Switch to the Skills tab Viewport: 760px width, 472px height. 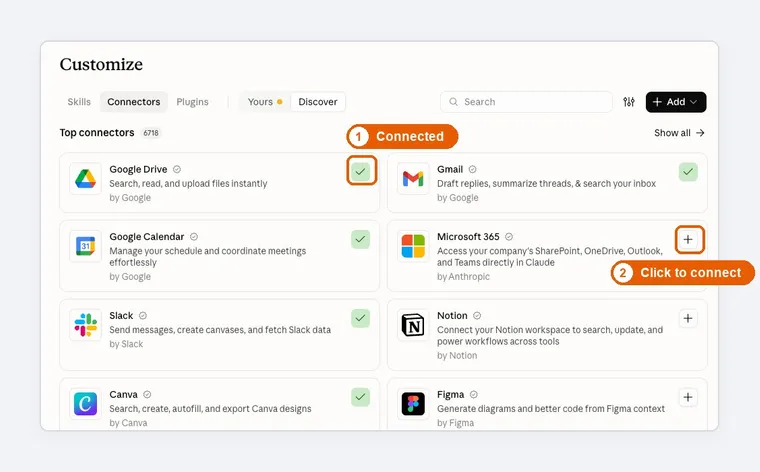79,102
